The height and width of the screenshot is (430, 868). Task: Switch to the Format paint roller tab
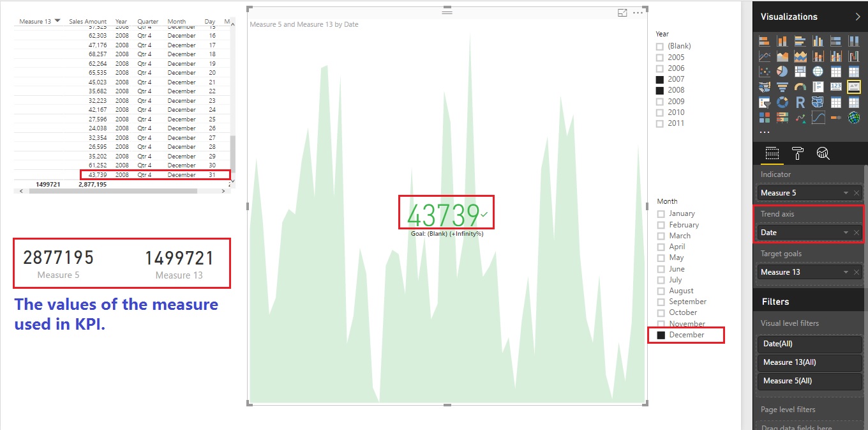[798, 153]
